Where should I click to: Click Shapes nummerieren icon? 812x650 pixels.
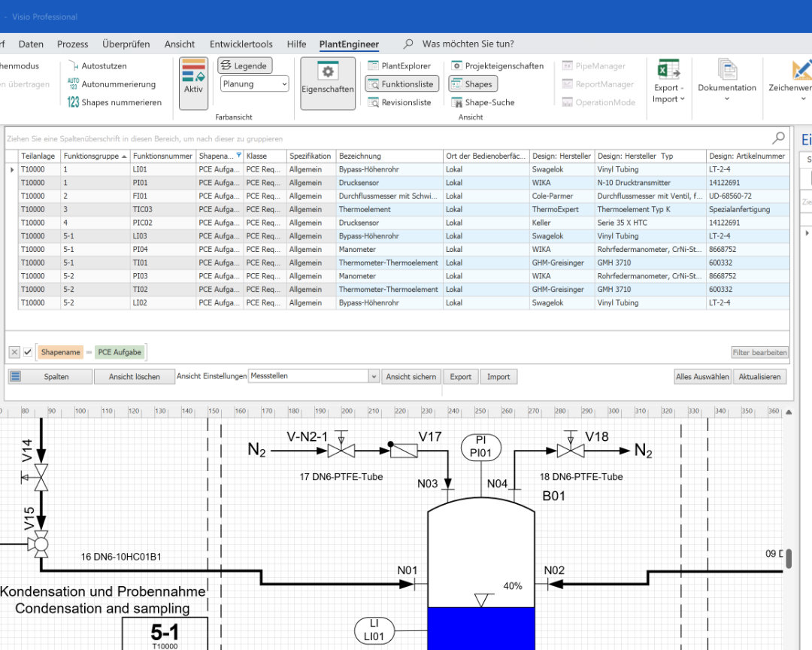pyautogui.click(x=73, y=102)
